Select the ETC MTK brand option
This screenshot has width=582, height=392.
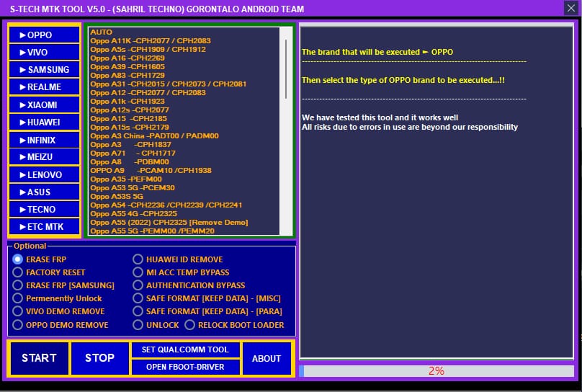(x=44, y=226)
